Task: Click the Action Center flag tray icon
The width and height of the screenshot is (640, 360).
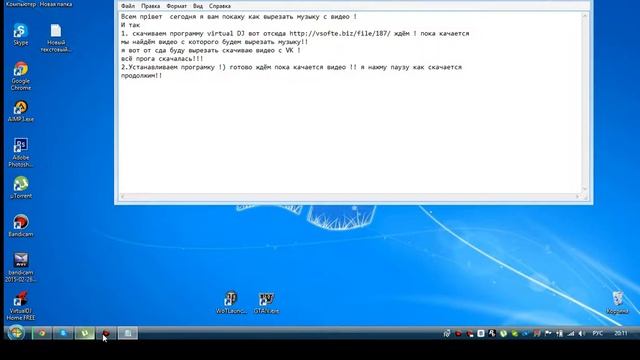Action: click(x=548, y=333)
